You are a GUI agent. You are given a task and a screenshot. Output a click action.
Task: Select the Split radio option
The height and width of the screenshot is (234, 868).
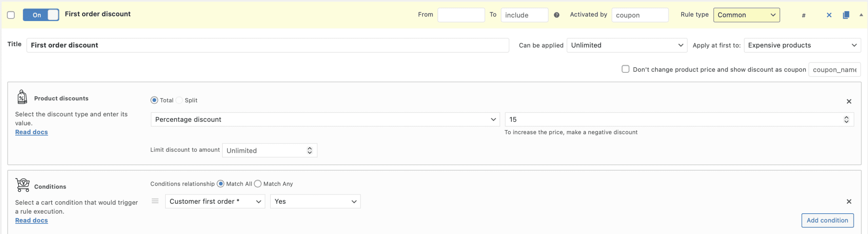(179, 100)
